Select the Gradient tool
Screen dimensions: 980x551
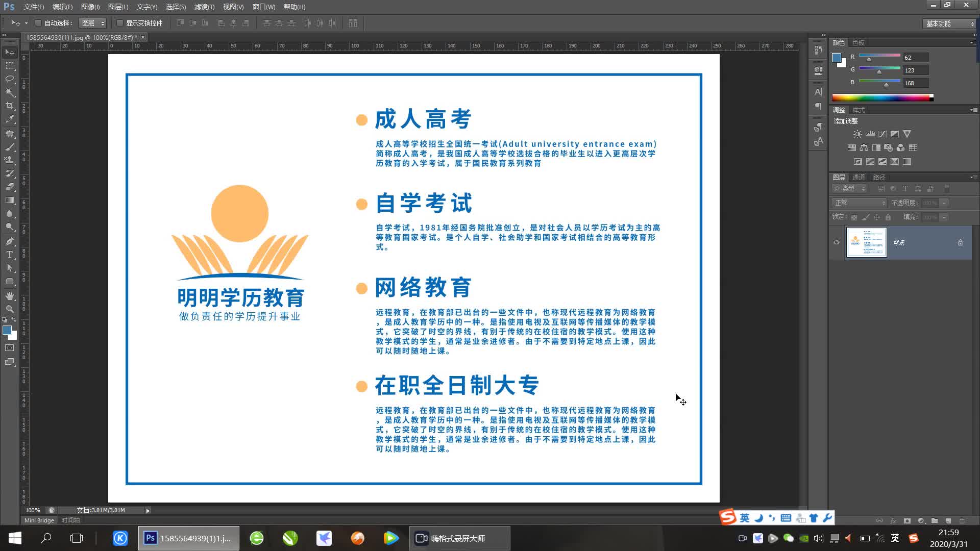(10, 200)
